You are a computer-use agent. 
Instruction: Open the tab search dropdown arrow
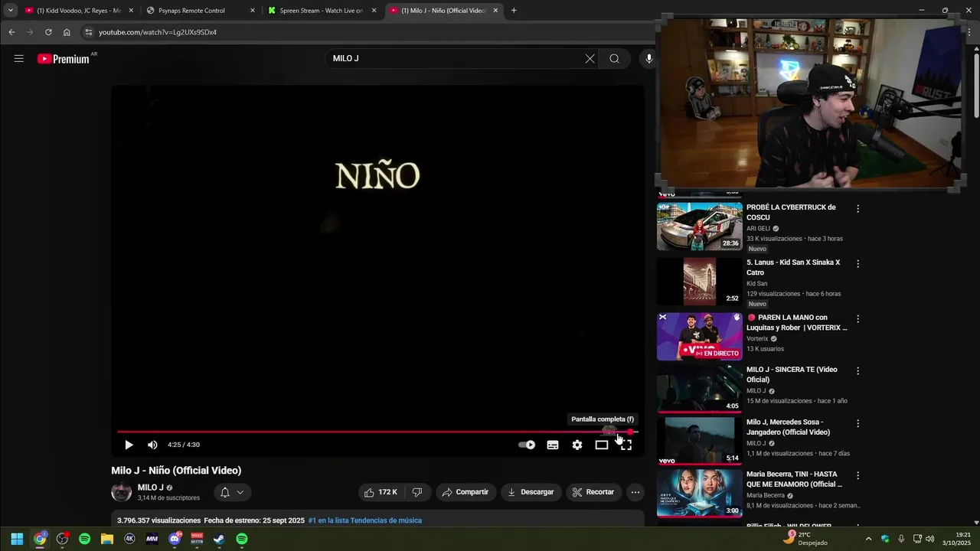[10, 11]
